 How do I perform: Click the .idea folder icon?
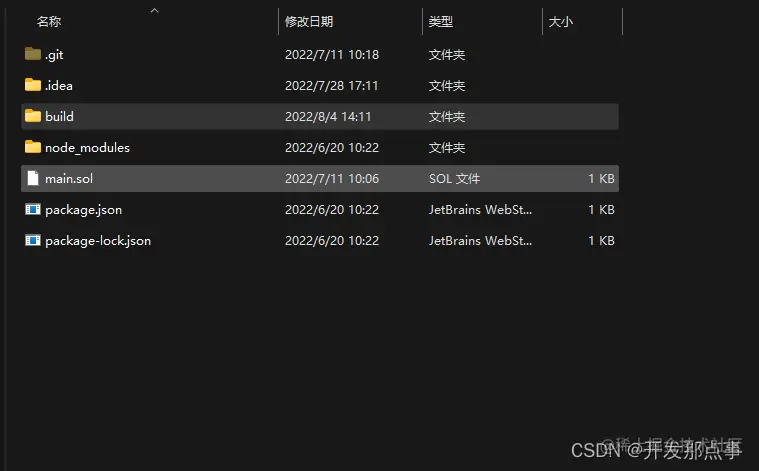click(32, 85)
